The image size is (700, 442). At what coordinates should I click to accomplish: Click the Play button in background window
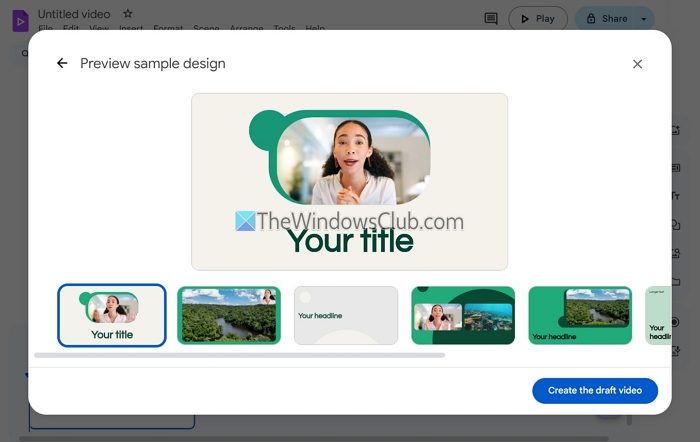pos(538,19)
